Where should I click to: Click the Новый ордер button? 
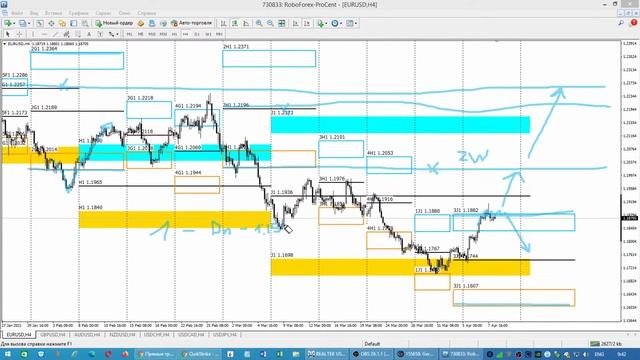[114, 23]
